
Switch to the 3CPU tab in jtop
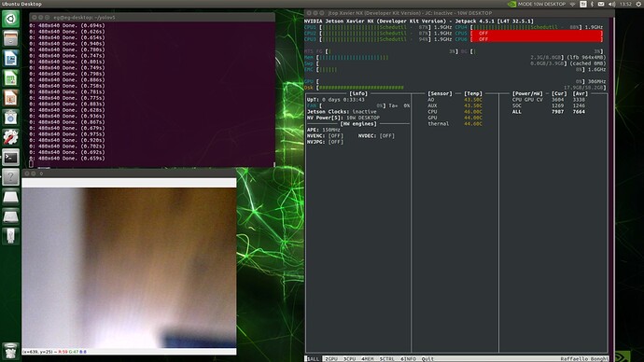[349, 358]
